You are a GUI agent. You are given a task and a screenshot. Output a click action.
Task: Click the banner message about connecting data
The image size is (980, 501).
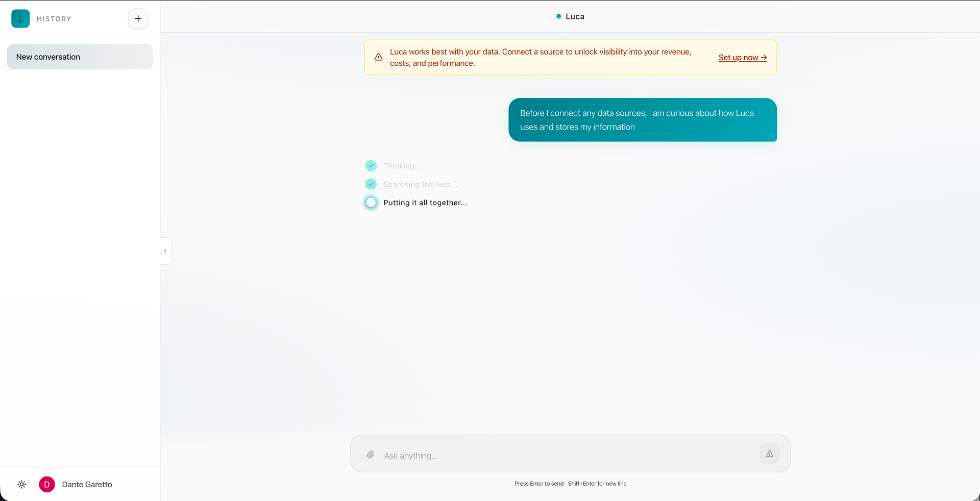pyautogui.click(x=541, y=58)
